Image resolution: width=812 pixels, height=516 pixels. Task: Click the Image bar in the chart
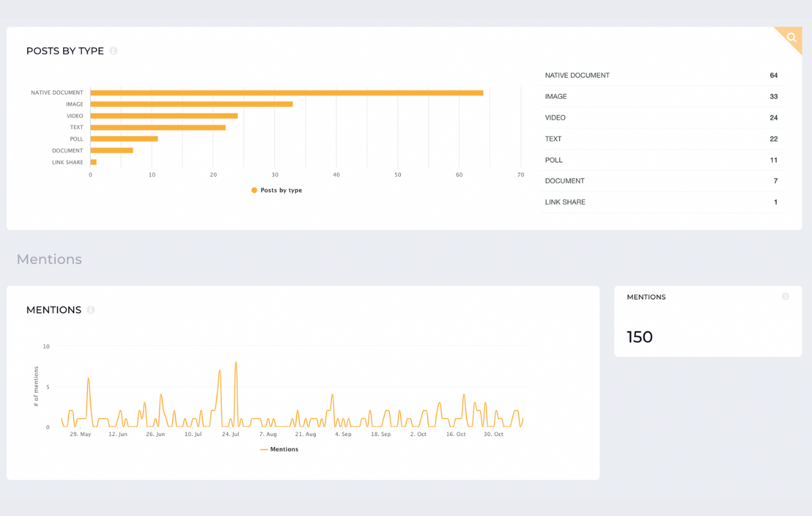[191, 104]
